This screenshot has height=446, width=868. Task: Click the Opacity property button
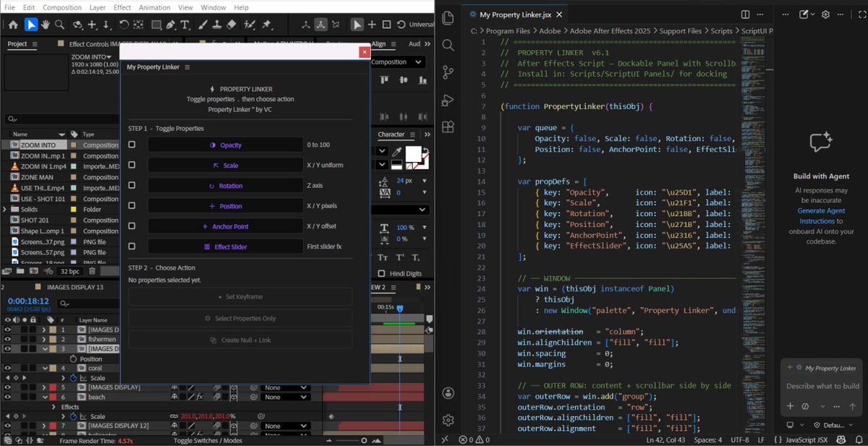click(226, 145)
